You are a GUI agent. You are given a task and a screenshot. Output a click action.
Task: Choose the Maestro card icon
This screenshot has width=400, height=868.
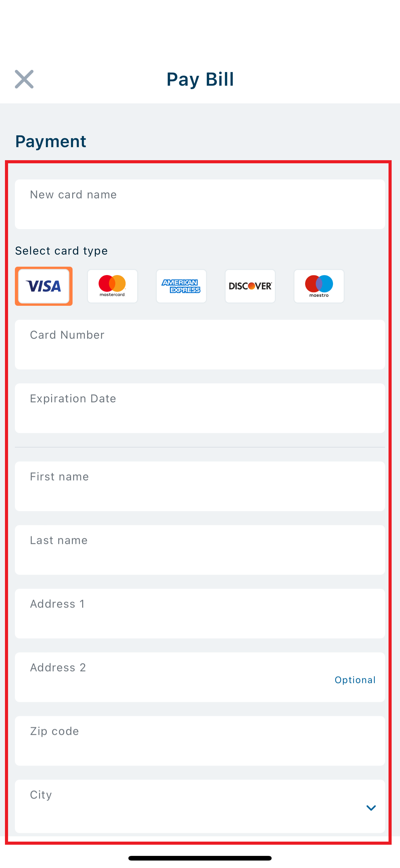coord(319,286)
